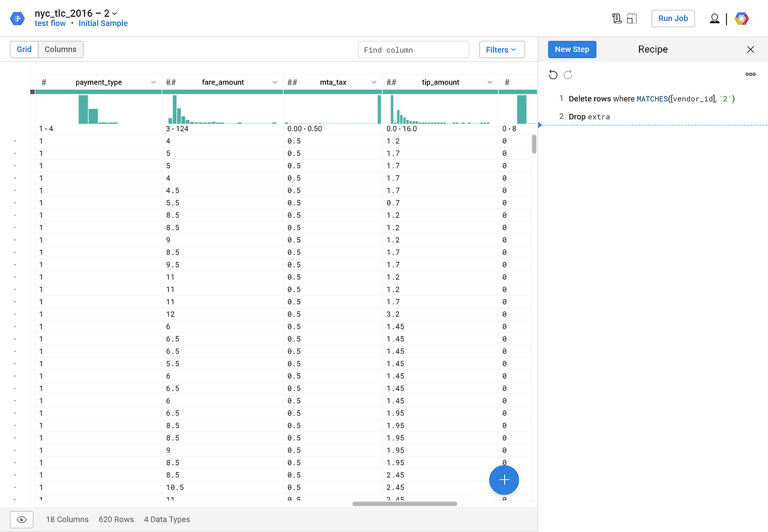Image resolution: width=768 pixels, height=532 pixels.
Task: Click the Google Cloud Platform logo
Action: pos(742,18)
